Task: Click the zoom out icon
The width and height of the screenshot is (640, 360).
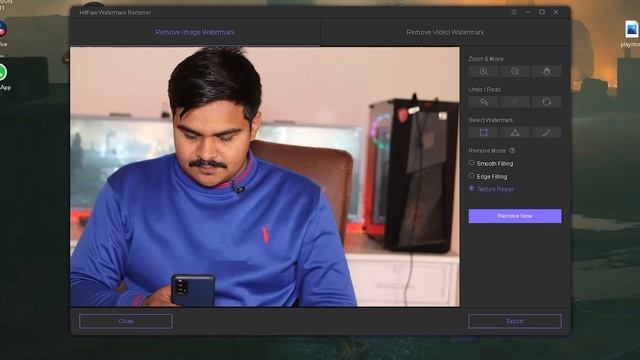Action: (515, 71)
